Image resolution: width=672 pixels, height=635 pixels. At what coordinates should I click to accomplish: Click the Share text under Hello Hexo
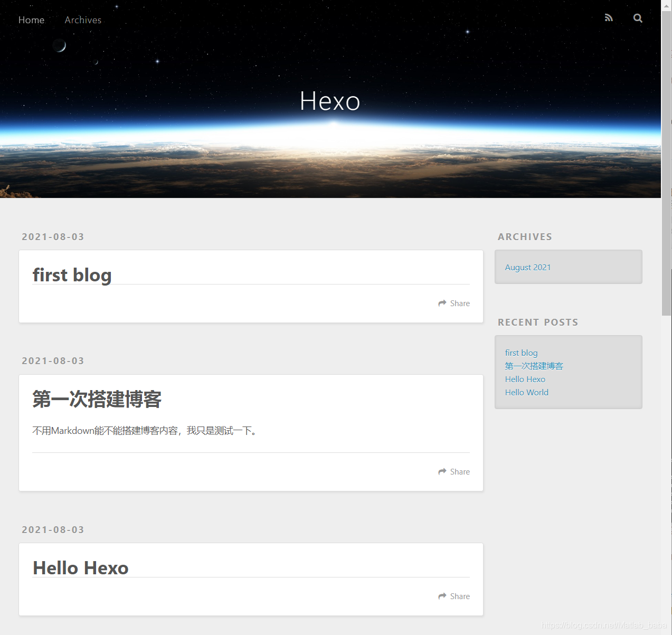tap(460, 596)
